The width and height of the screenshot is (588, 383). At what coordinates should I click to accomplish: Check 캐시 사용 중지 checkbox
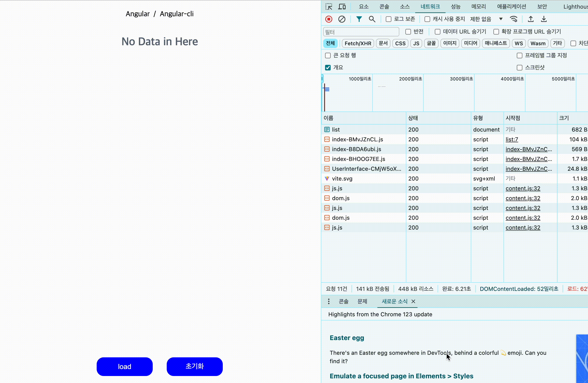[x=427, y=19]
